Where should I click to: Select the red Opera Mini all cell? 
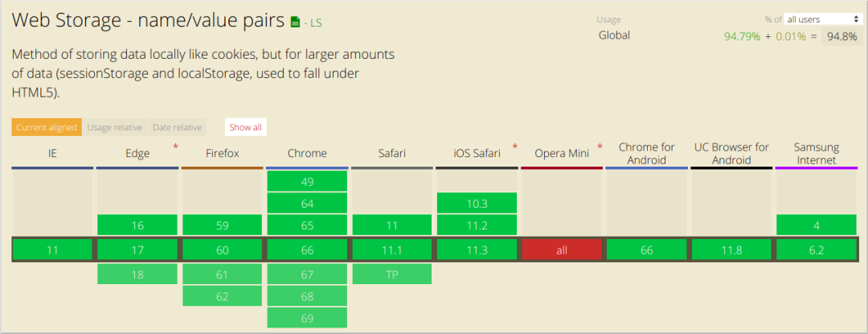coord(562,250)
